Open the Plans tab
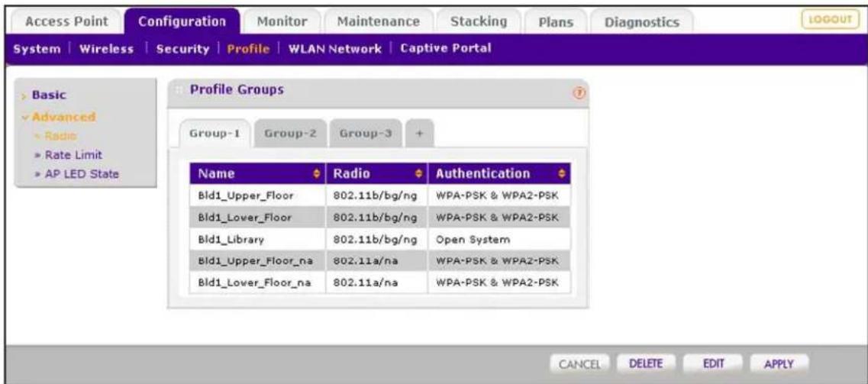Screen dimensions: 868x384 tap(555, 22)
